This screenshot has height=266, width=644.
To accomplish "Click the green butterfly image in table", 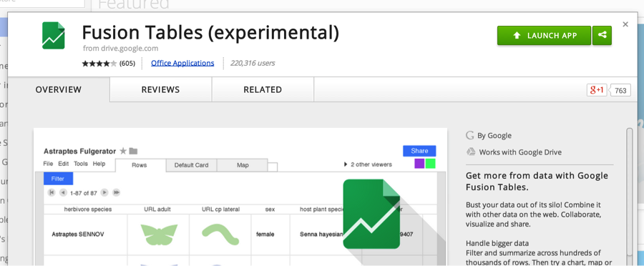I will pyautogui.click(x=159, y=235).
